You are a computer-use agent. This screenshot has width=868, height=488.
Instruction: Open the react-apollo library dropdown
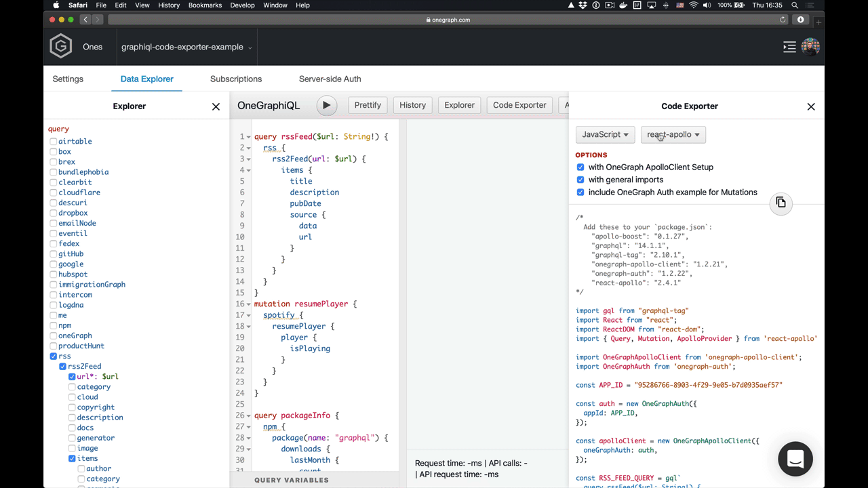coord(673,134)
